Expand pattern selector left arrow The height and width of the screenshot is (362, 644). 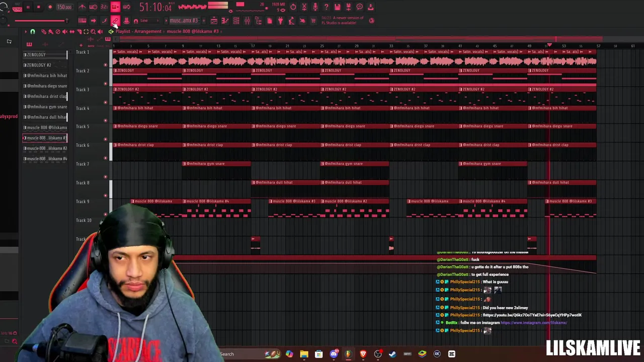coord(167,21)
